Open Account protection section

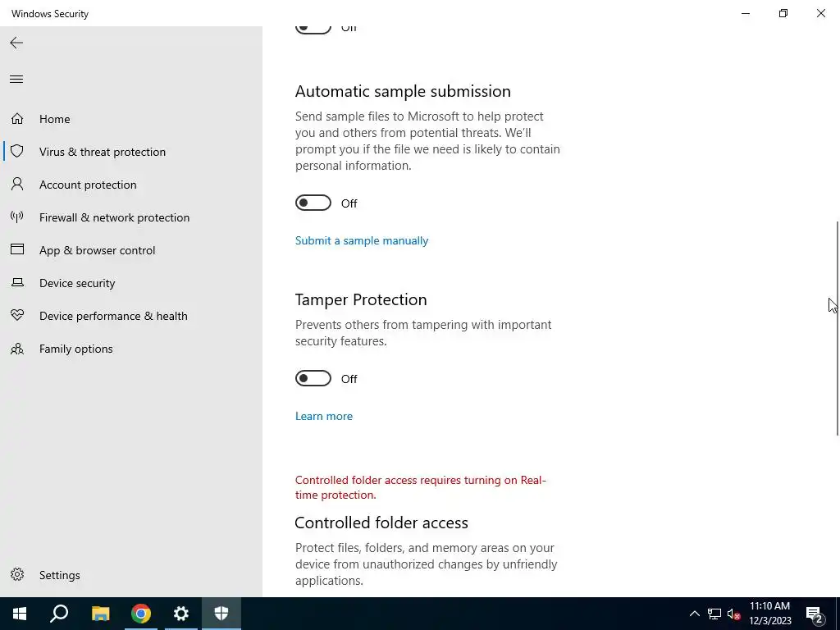88,185
